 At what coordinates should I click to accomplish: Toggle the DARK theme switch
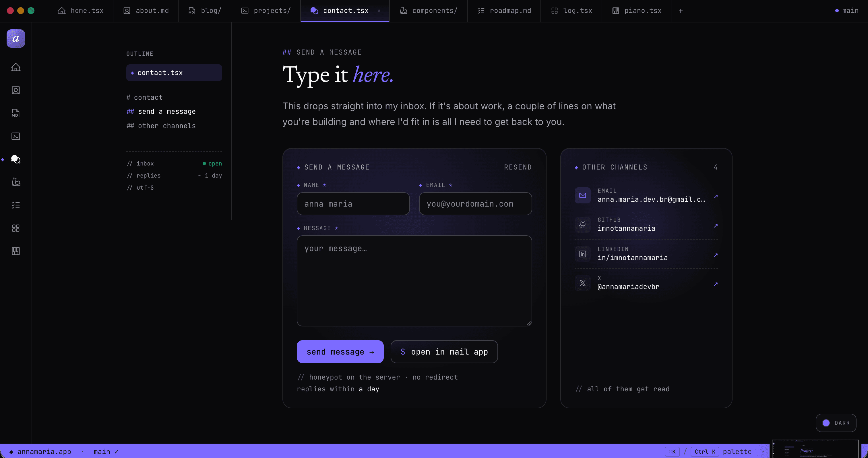pyautogui.click(x=836, y=423)
